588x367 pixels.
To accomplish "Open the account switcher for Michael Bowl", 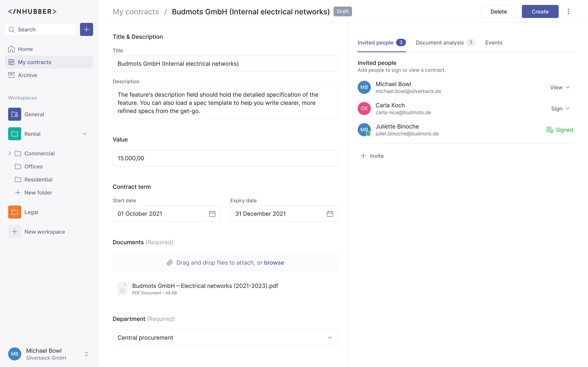I will tap(86, 354).
